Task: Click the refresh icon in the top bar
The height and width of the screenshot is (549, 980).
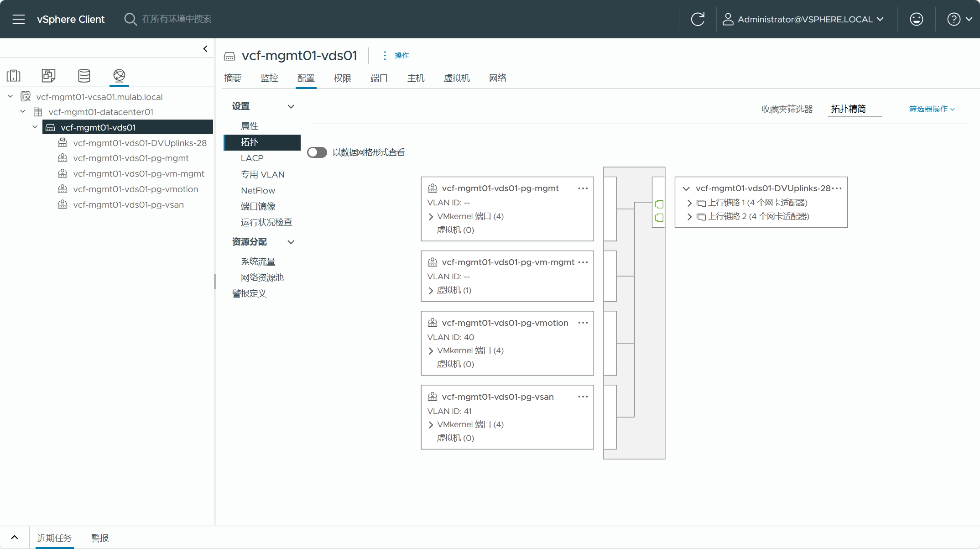Action: pyautogui.click(x=698, y=19)
